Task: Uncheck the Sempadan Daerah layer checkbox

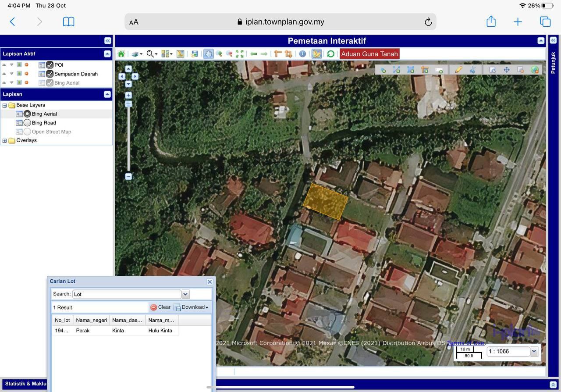Action: [x=50, y=74]
